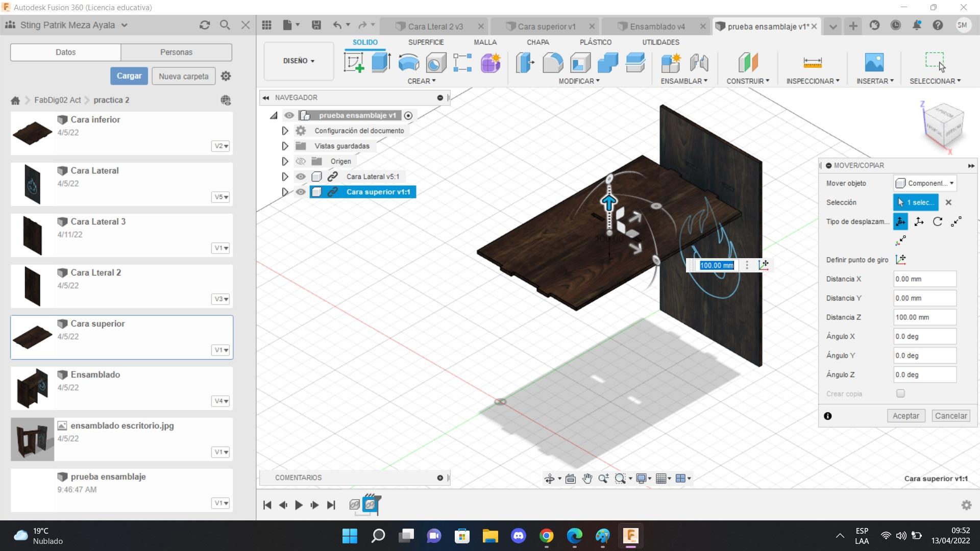
Task: Click the Aceptar button
Action: coord(905,416)
